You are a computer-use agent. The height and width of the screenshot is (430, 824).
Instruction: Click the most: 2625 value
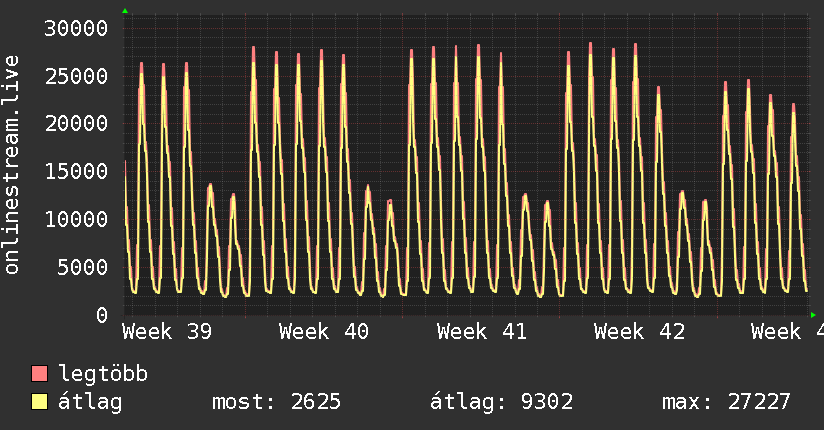coord(276,402)
